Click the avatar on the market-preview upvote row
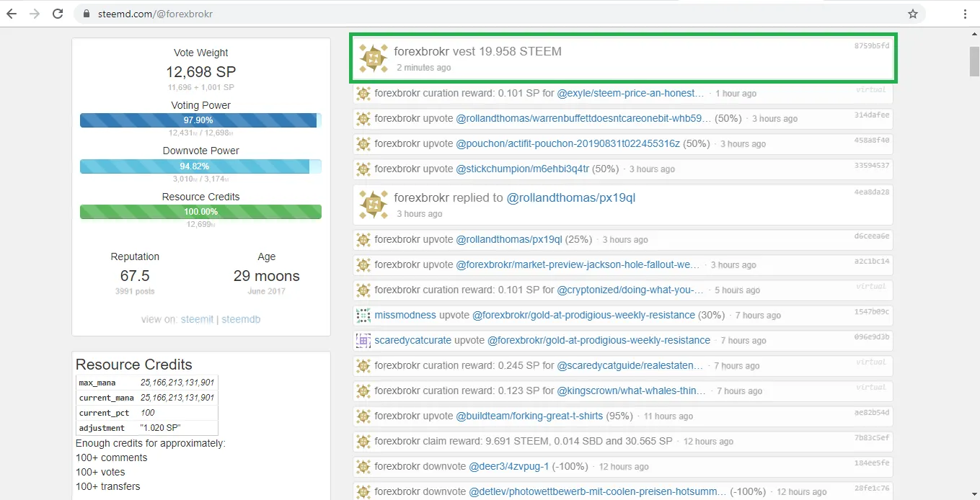Viewport: 980px width, 500px height. pyautogui.click(x=363, y=265)
